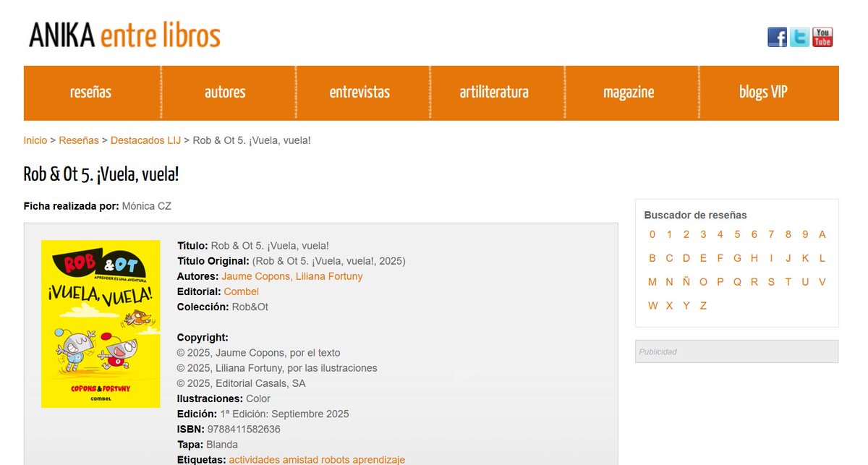Filter reviews by letter P

(720, 282)
